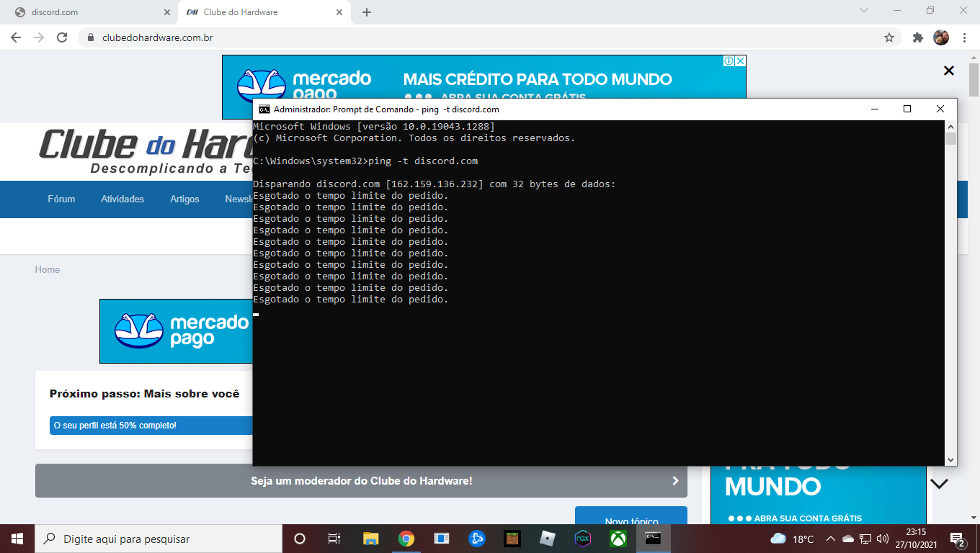This screenshot has height=553, width=980.
Task: Collapse the side ad chevron arrow
Action: click(x=939, y=484)
